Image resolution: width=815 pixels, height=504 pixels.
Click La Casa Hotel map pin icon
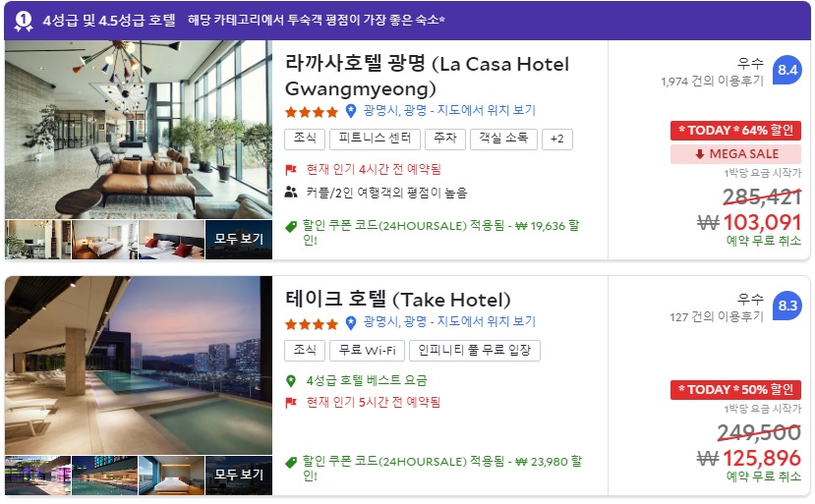(x=351, y=111)
